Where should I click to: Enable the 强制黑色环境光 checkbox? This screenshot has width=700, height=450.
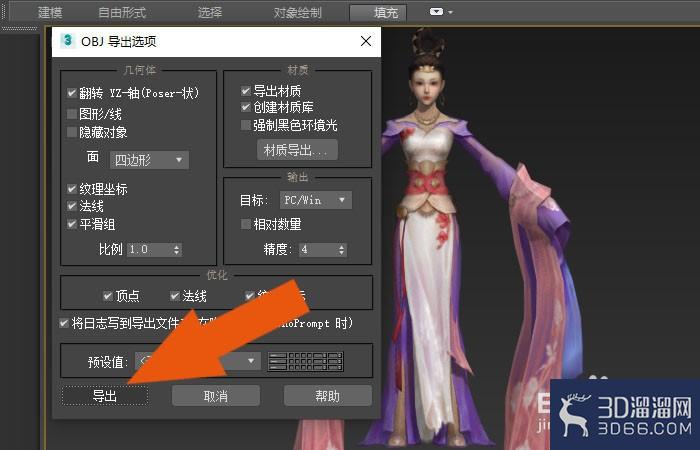tap(246, 125)
